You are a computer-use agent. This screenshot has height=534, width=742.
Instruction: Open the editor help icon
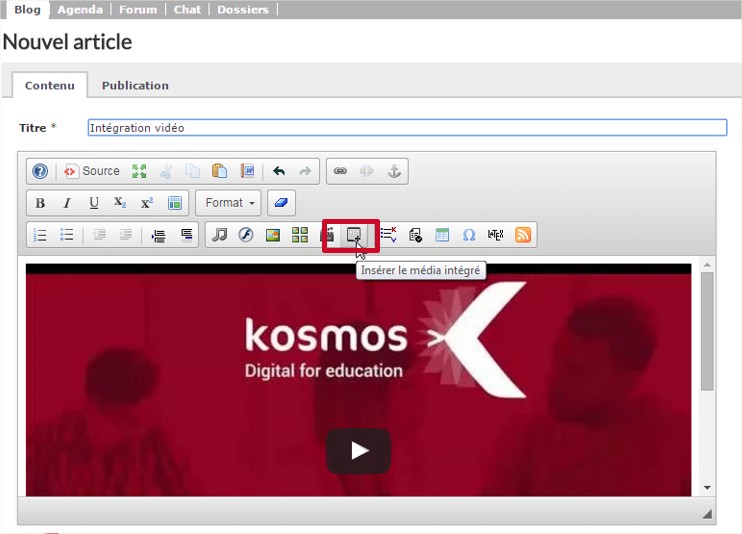40,171
